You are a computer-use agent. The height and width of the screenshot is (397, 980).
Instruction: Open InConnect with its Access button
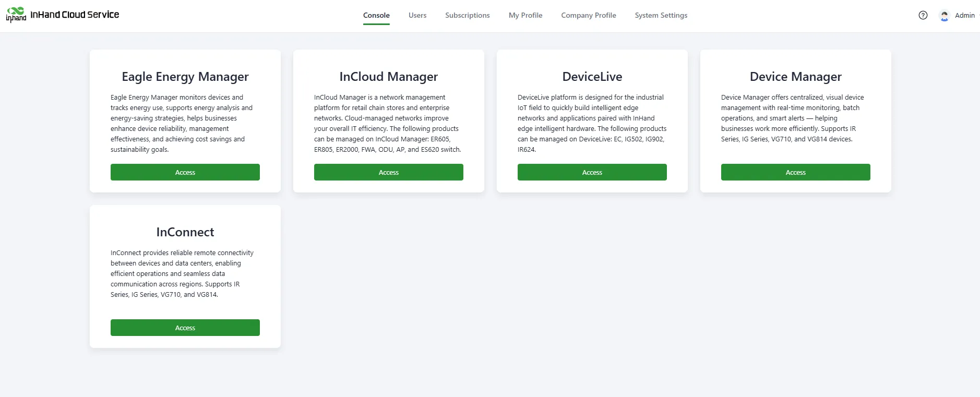[185, 328]
